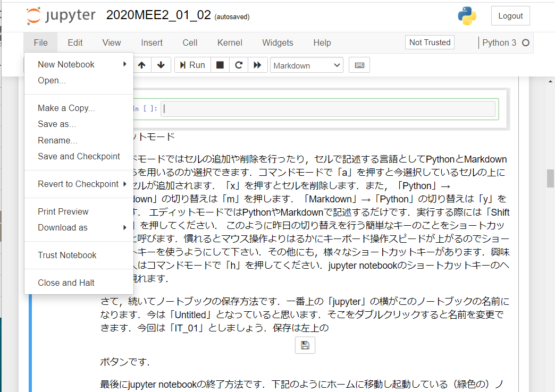This screenshot has height=392, width=555.
Task: Click the Logout button
Action: [x=510, y=16]
